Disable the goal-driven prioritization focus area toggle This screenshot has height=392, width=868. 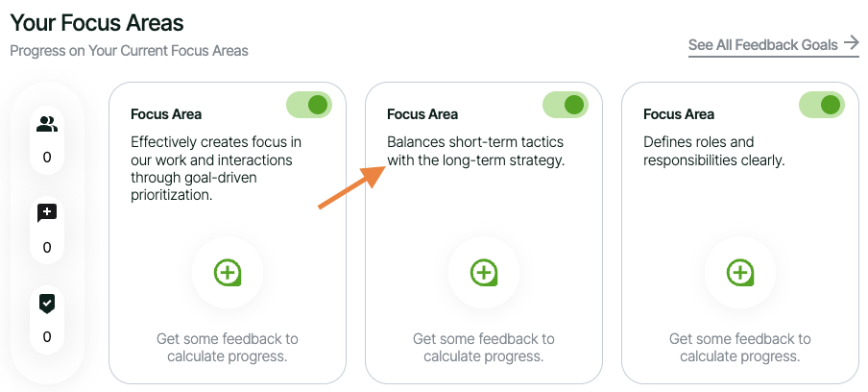point(308,105)
